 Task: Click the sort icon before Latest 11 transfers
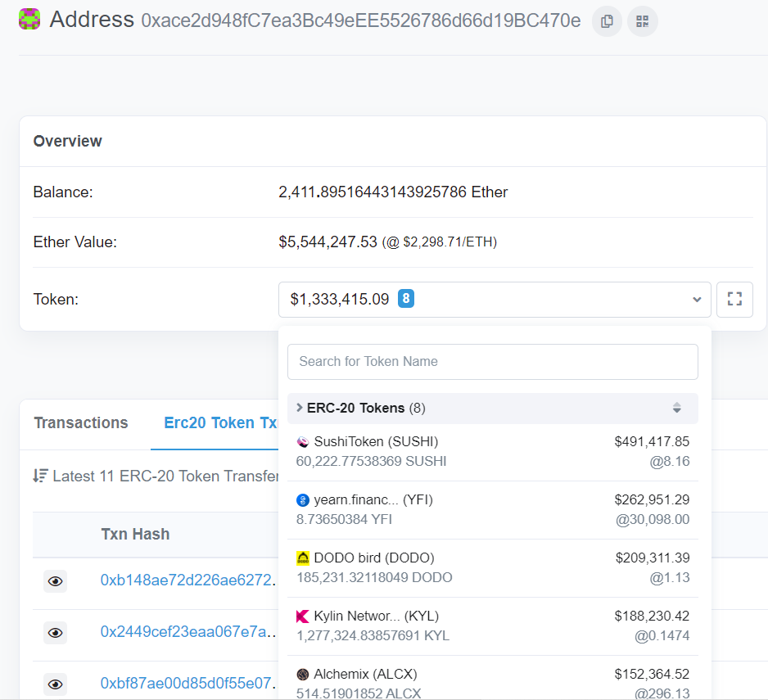(x=38, y=475)
